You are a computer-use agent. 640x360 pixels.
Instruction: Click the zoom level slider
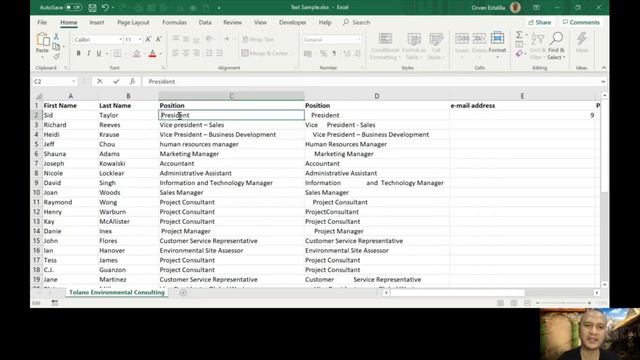(x=564, y=303)
